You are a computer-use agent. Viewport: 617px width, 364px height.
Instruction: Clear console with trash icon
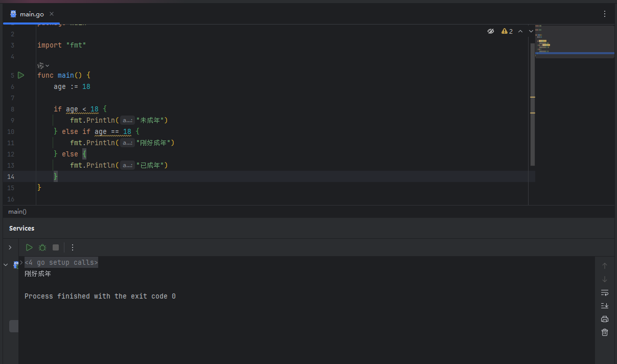click(605, 332)
